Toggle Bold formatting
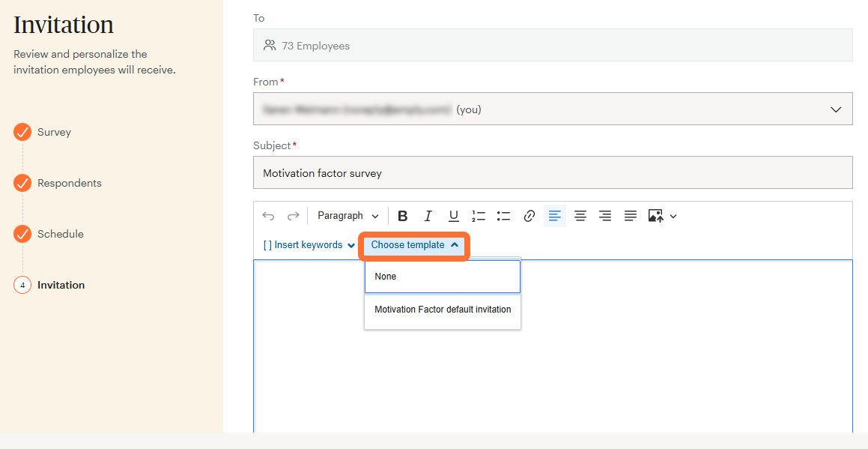This screenshot has width=868, height=449. (x=403, y=216)
